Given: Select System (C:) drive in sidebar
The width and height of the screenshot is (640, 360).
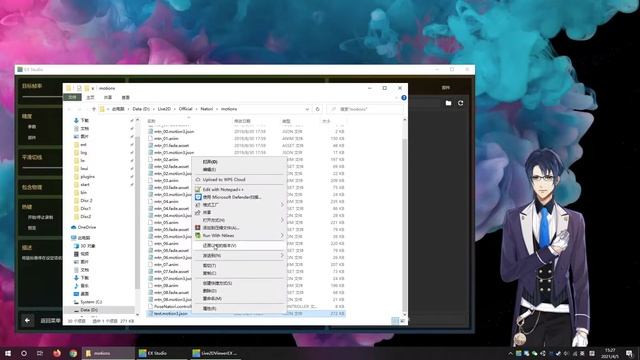Looking at the screenshot, I should (x=88, y=302).
